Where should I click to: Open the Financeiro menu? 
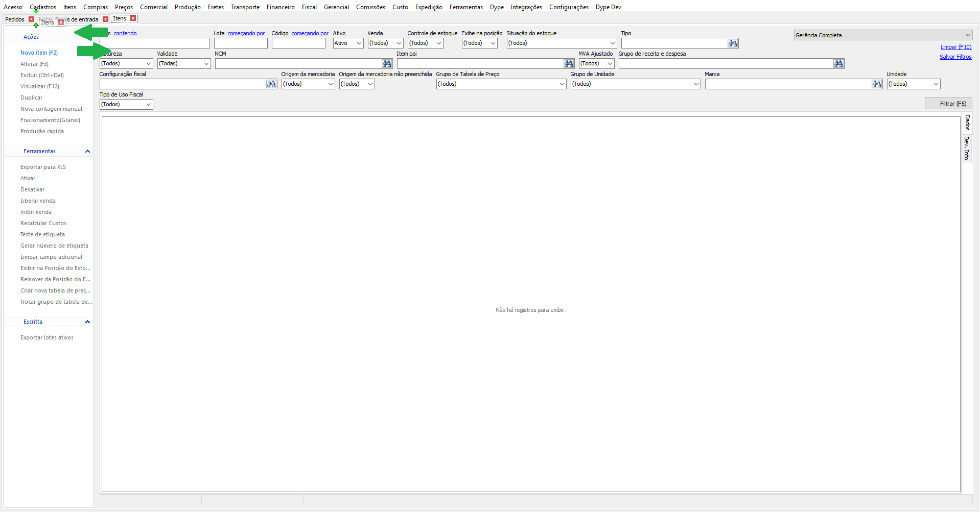pyautogui.click(x=281, y=7)
